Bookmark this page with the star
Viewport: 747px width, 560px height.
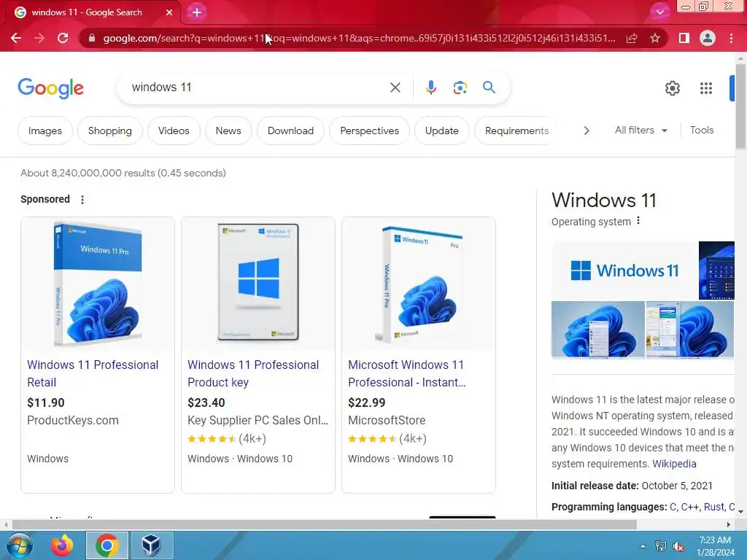click(x=655, y=38)
